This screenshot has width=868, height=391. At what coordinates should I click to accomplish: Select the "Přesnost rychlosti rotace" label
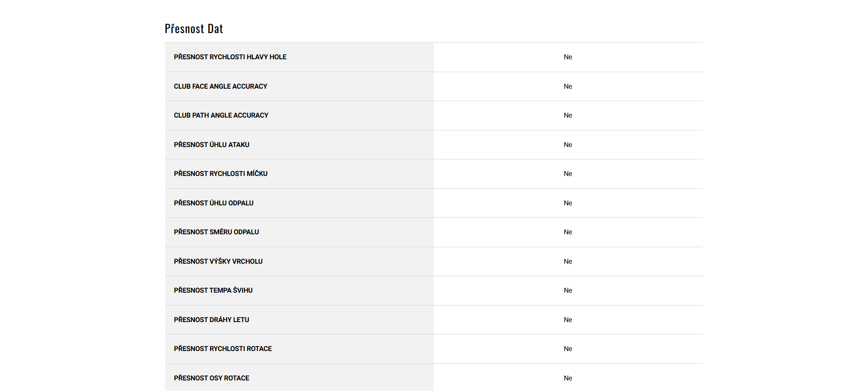click(x=222, y=349)
